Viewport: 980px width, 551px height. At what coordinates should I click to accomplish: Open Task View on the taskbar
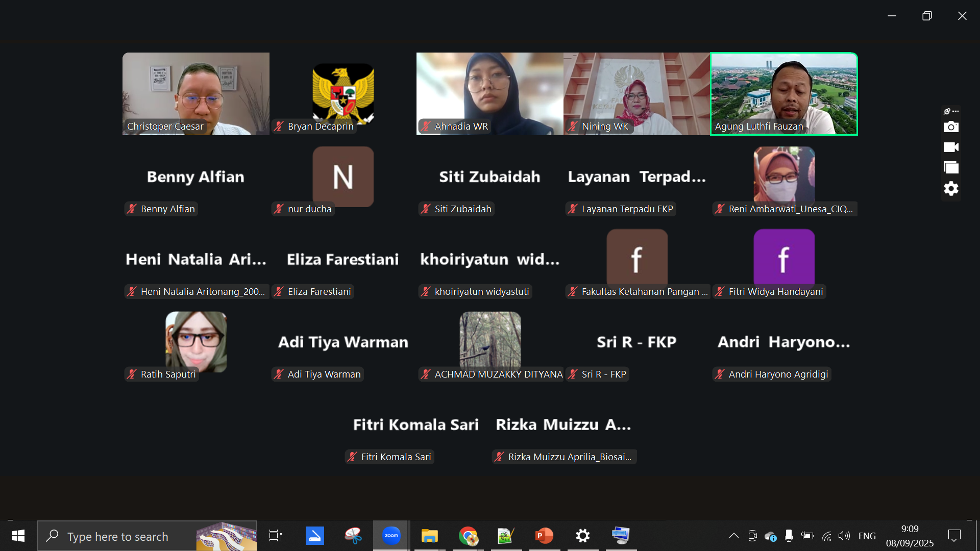point(276,536)
